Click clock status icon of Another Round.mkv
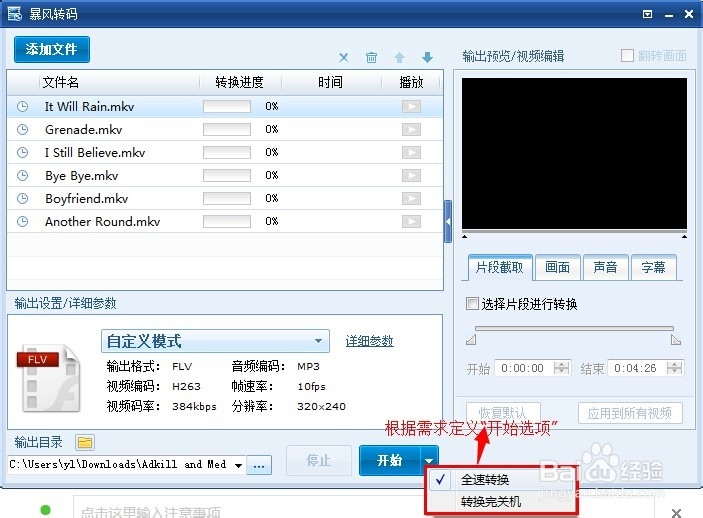703x518 pixels. (22, 221)
